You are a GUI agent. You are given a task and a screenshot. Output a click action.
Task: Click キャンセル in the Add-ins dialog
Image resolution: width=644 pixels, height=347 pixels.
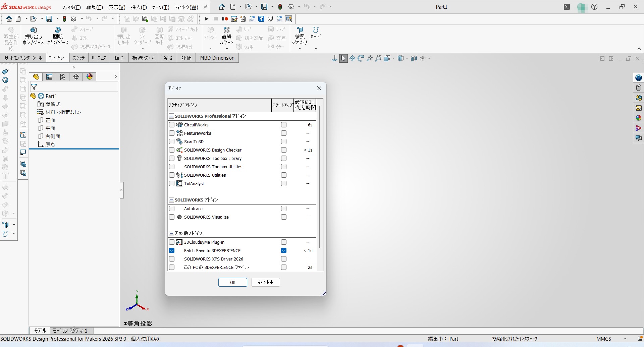[265, 282]
